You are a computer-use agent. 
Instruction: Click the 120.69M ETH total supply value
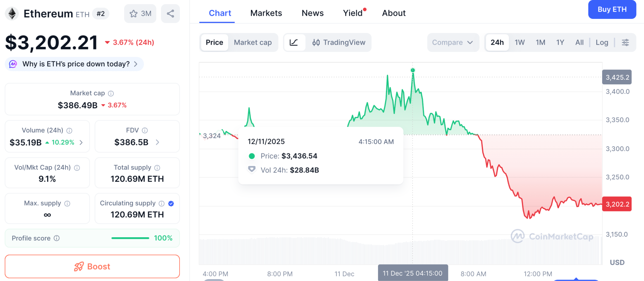coord(137,179)
